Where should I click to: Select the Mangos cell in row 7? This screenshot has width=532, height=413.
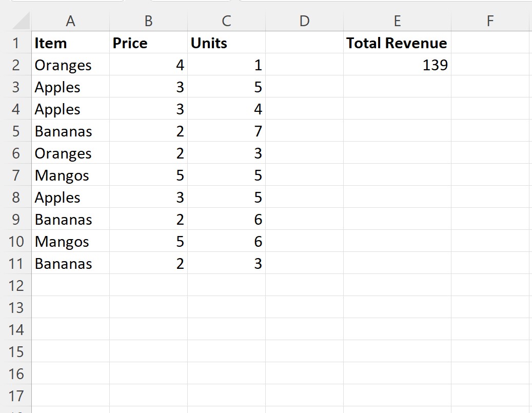(x=71, y=175)
